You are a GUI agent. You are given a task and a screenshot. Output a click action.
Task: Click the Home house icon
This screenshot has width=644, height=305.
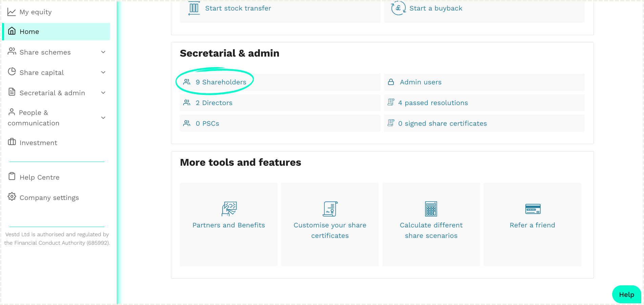(x=12, y=31)
